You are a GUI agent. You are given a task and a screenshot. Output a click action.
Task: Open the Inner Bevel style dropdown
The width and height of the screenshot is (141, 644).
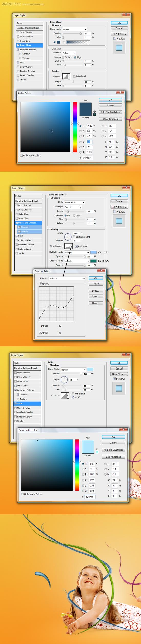[x=75, y=202]
